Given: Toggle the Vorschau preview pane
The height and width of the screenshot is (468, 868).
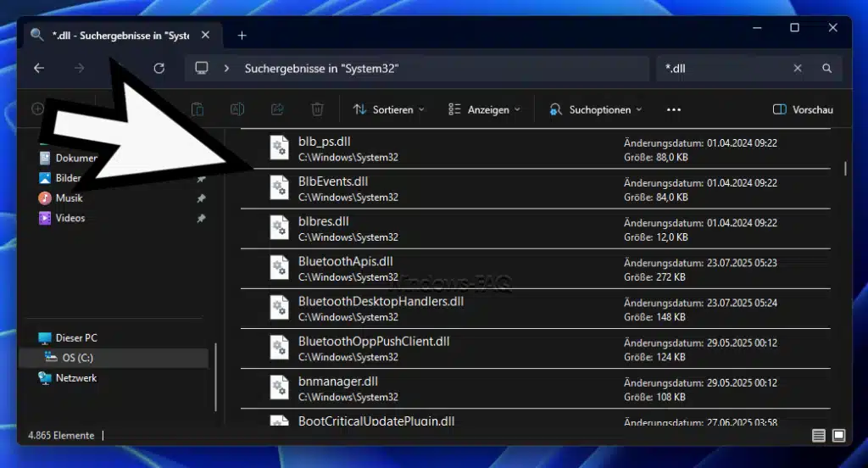Looking at the screenshot, I should pyautogui.click(x=803, y=109).
